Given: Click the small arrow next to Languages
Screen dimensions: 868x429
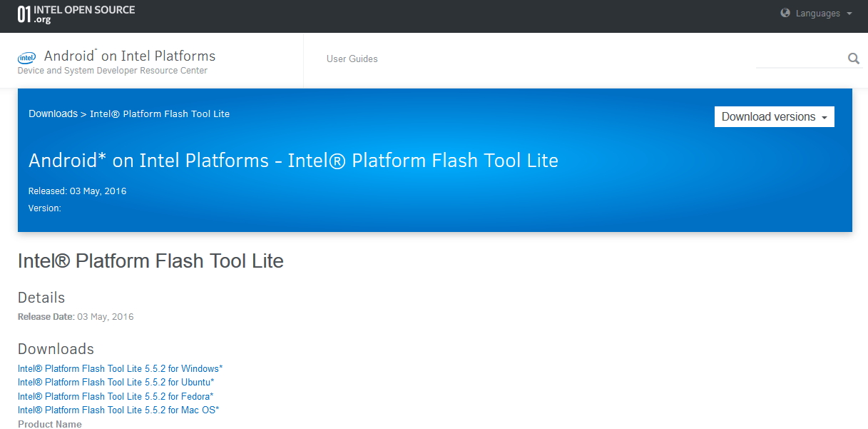Looking at the screenshot, I should [x=849, y=14].
